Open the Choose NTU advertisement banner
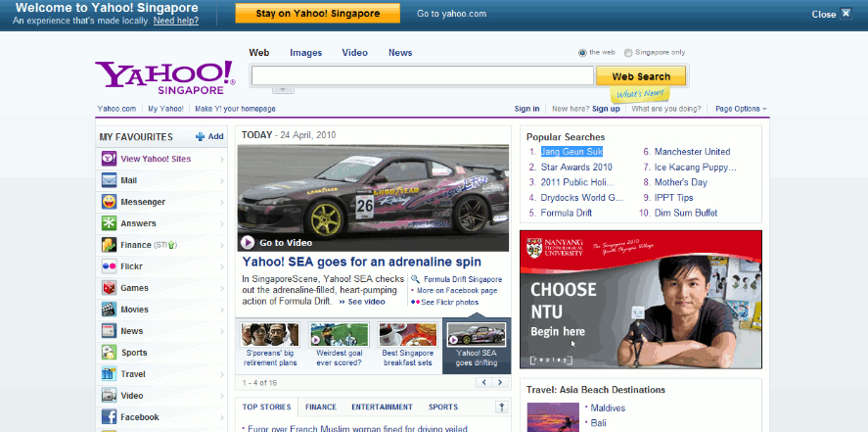 tap(641, 300)
